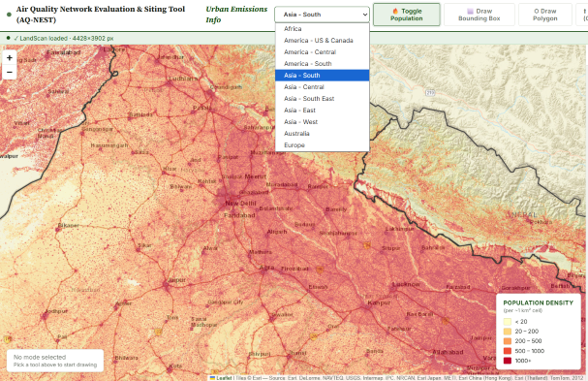Viewport: 588px width, 381px height.
Task: Click the Leaflet attribution link
Action: pyautogui.click(x=224, y=378)
